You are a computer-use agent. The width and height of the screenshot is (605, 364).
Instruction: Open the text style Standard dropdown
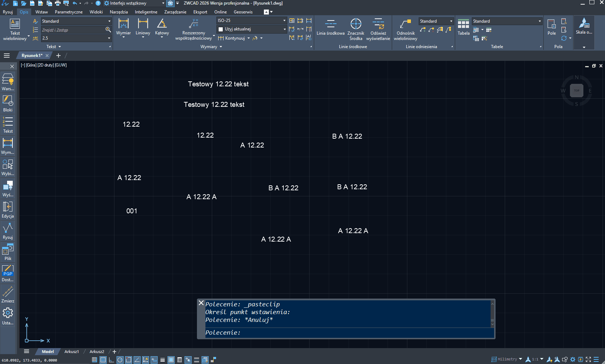pyautogui.click(x=76, y=21)
